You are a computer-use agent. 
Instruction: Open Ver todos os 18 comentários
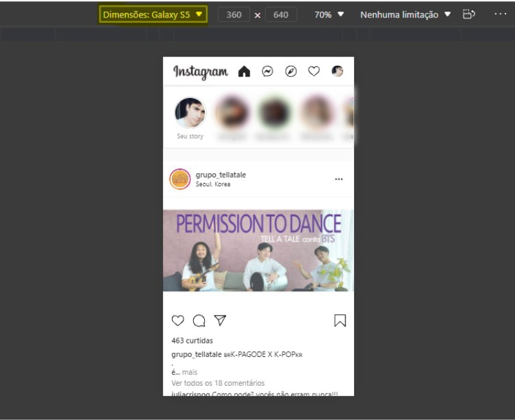[218, 383]
